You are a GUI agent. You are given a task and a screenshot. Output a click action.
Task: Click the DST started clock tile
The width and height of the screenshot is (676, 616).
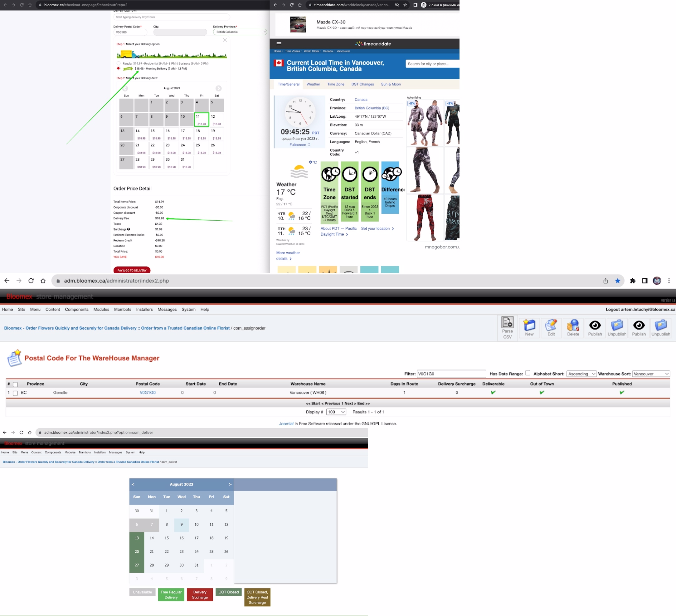(x=349, y=191)
